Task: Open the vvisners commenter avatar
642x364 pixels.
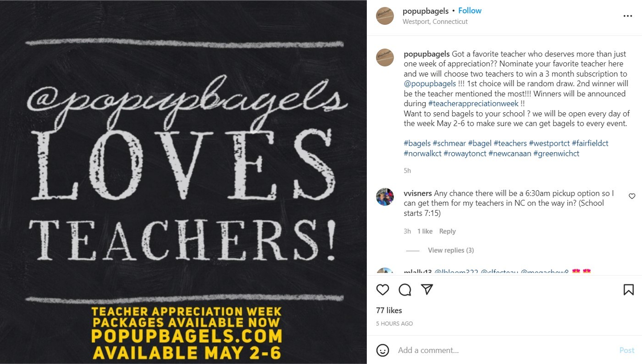Action: point(385,197)
